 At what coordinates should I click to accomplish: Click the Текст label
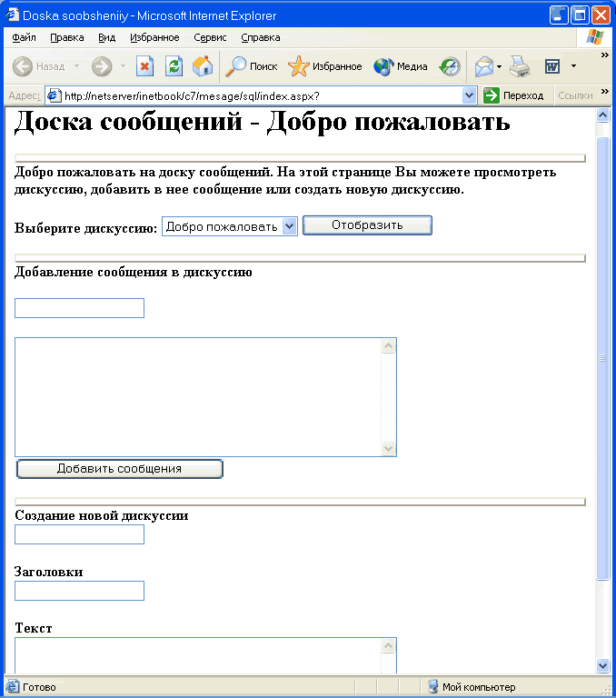[34, 628]
